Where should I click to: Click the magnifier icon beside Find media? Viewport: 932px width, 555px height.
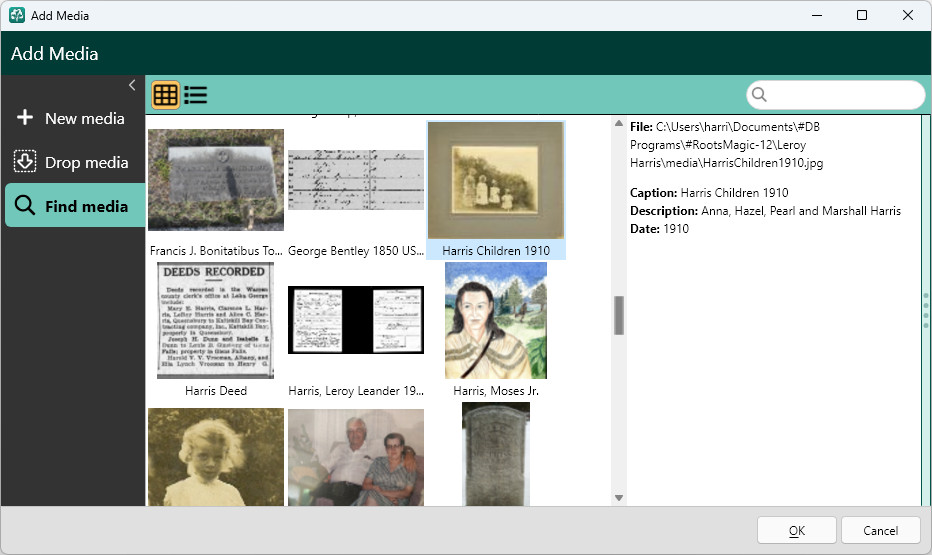[x=25, y=205]
